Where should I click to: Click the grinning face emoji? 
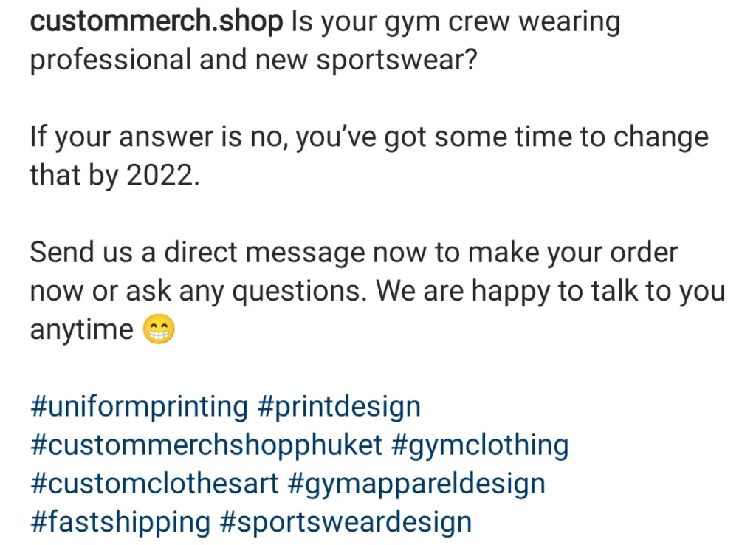point(157,330)
